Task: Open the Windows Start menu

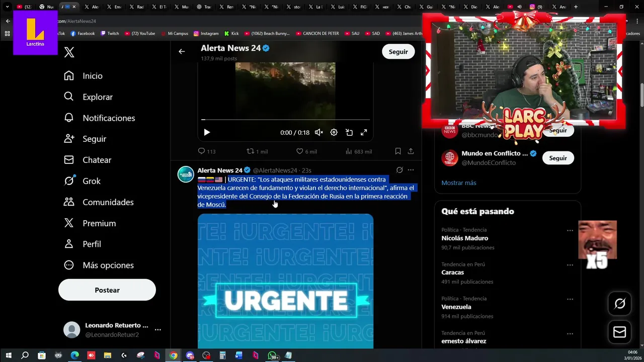Action: pyautogui.click(x=9, y=355)
